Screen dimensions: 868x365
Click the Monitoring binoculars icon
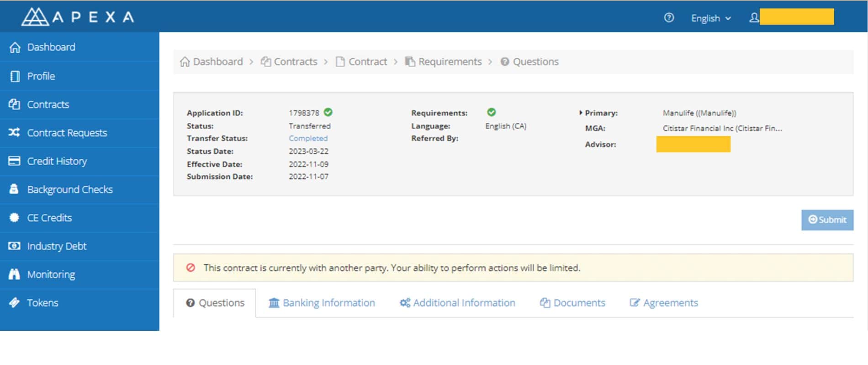click(x=14, y=274)
